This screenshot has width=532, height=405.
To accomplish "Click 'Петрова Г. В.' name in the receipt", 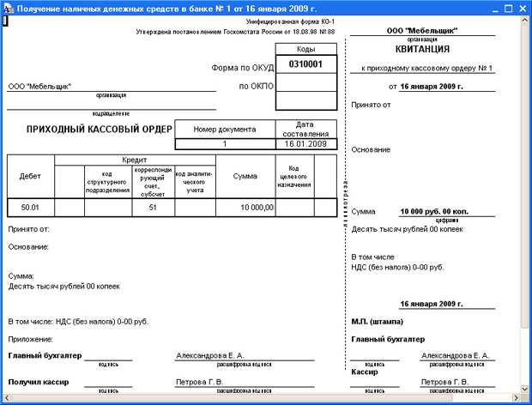I will [444, 382].
